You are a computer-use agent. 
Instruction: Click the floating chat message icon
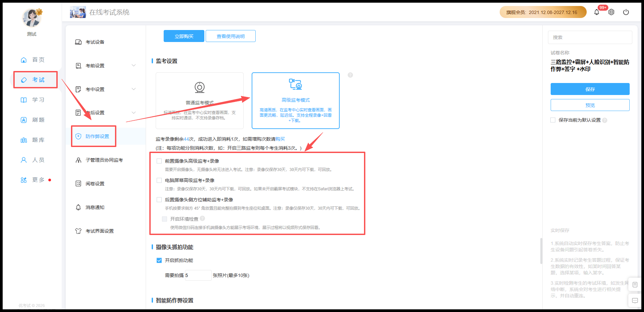click(x=635, y=300)
